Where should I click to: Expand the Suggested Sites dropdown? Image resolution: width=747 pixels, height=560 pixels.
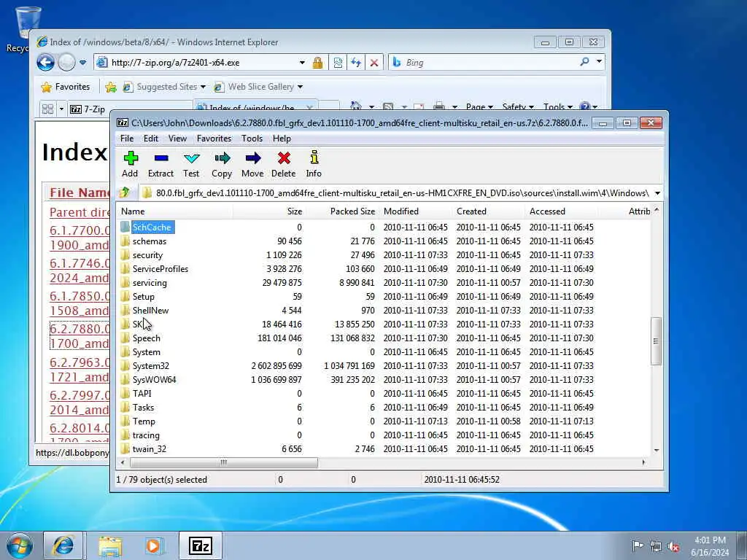(x=203, y=87)
